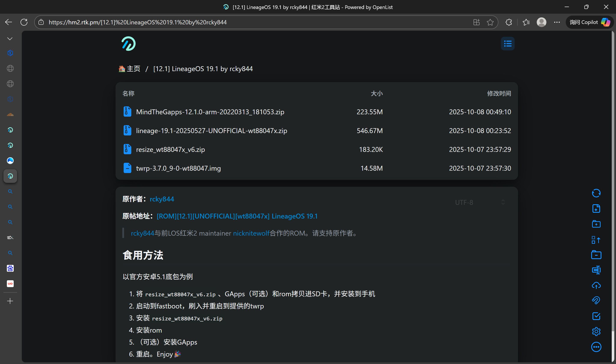Click the folder minus icon in right toolbar
The height and width of the screenshot is (364, 616).
tap(596, 255)
